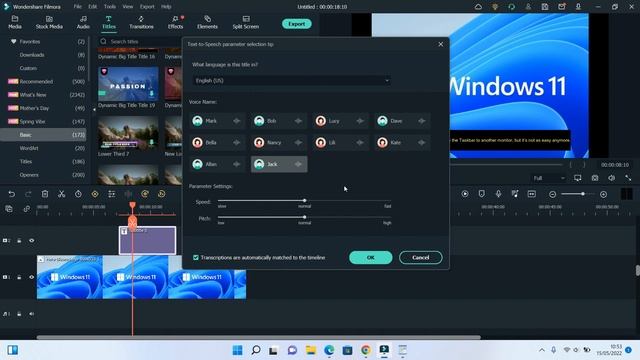Click the preview volume speaker icon

[611, 178]
